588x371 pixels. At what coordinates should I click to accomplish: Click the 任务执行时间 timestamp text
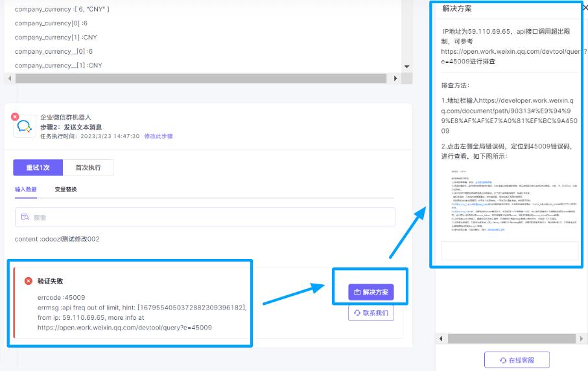point(89,136)
